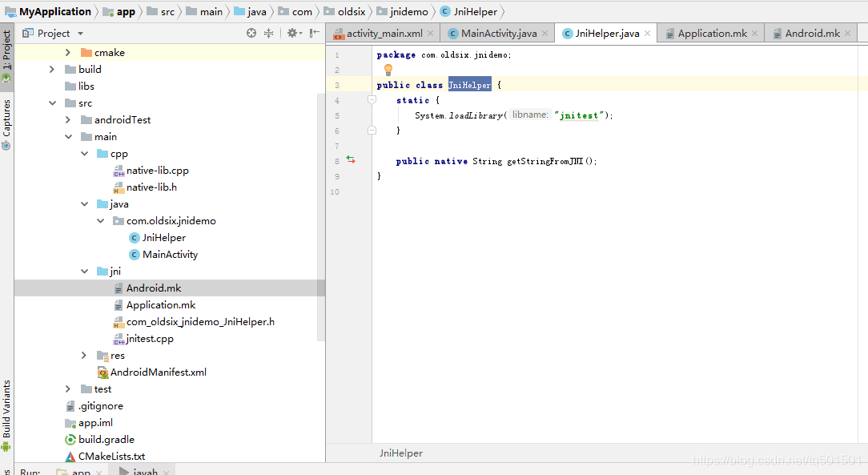Collapse the cpp folder

point(84,153)
